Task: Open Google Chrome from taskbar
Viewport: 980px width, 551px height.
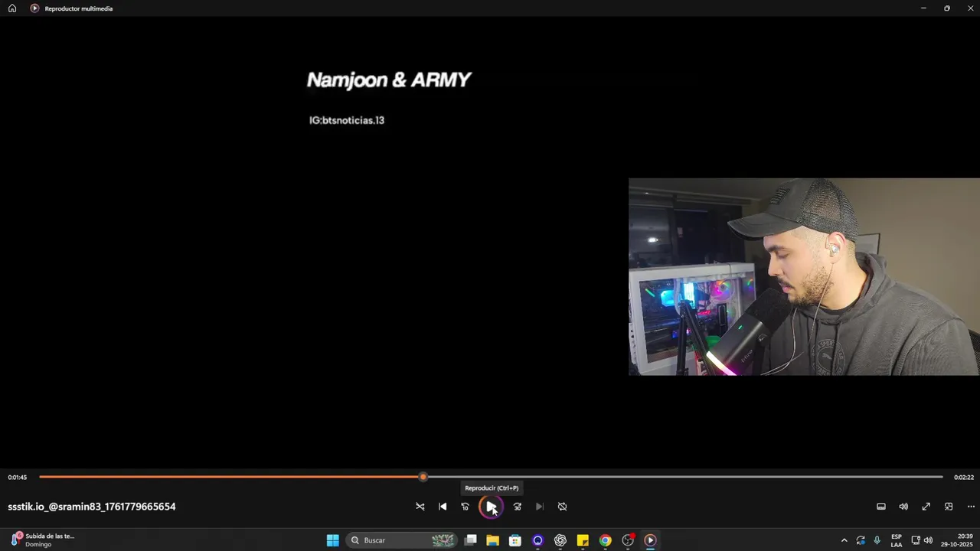Action: [x=605, y=540]
